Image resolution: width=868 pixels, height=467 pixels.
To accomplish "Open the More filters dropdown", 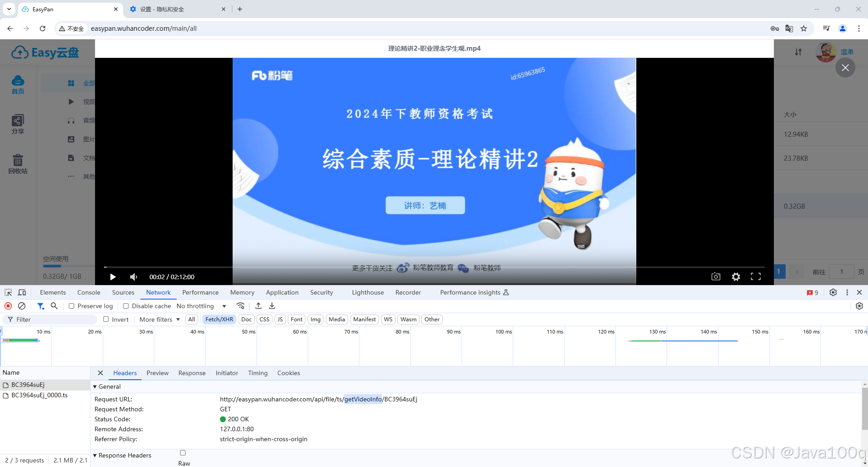I will pyautogui.click(x=160, y=319).
